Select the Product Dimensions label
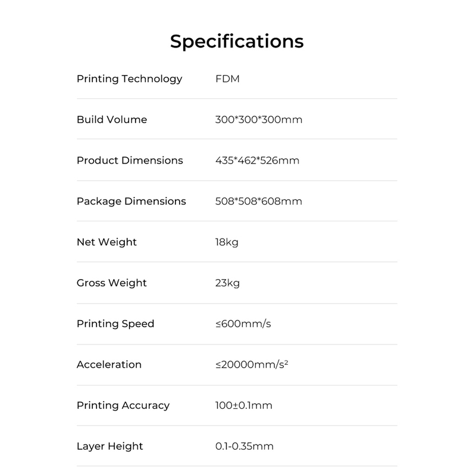Image resolution: width=476 pixels, height=476 pixels. tap(130, 160)
